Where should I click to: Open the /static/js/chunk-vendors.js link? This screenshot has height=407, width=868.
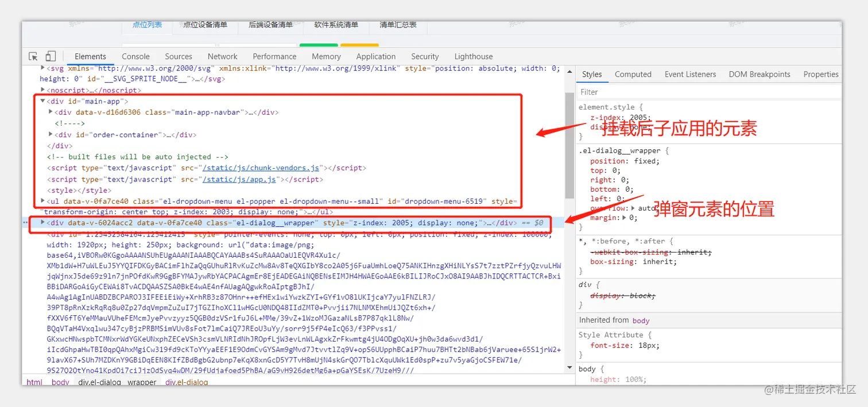point(261,168)
